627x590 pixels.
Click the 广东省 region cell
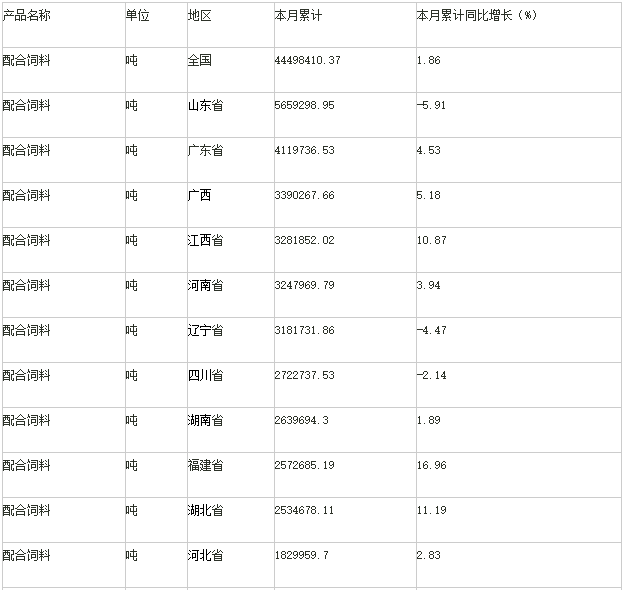(x=205, y=150)
